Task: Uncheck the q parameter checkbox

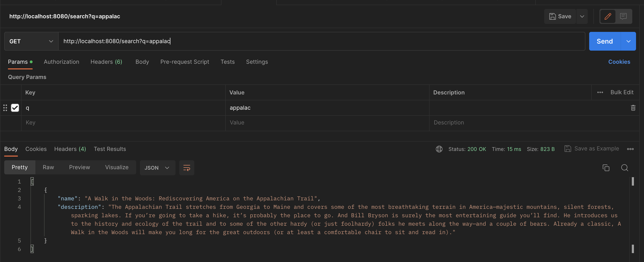Action: [x=15, y=108]
